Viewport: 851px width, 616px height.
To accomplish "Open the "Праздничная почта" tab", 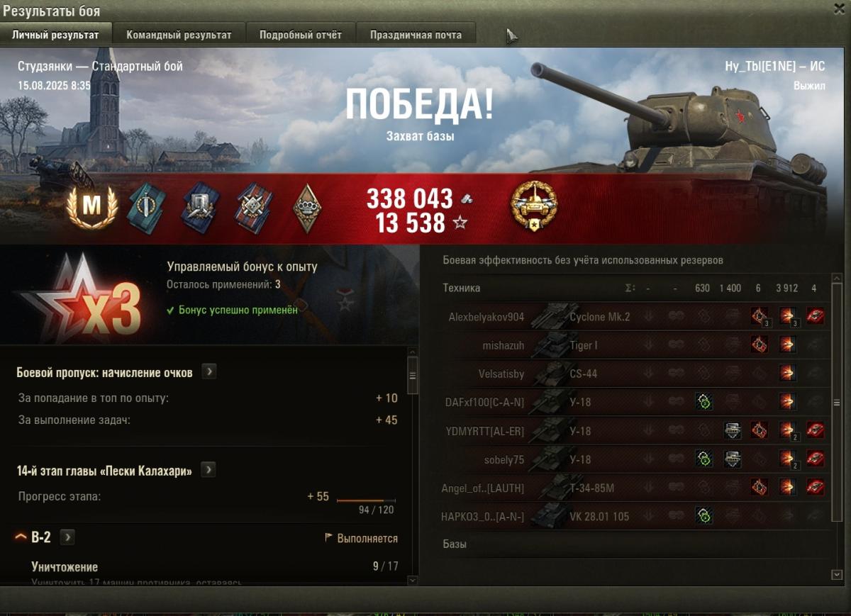I will [416, 35].
